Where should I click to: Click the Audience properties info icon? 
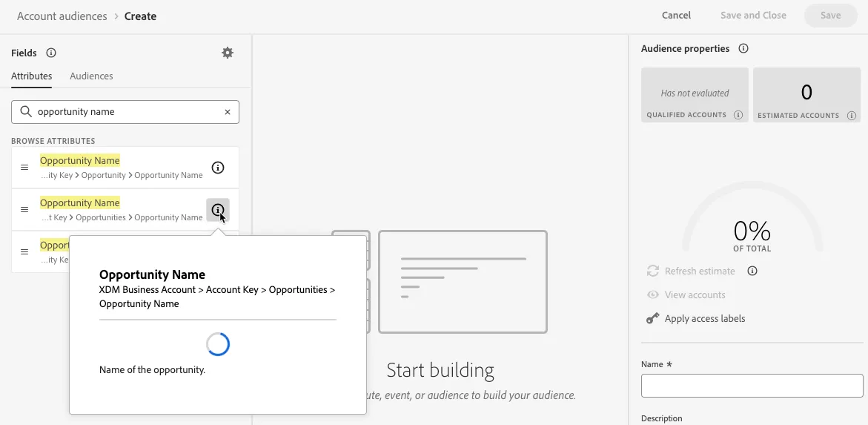pyautogui.click(x=743, y=48)
